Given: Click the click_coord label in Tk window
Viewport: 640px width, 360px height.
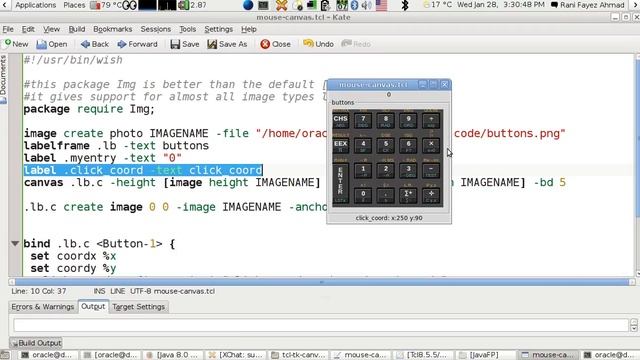Looking at the screenshot, I should [x=389, y=218].
